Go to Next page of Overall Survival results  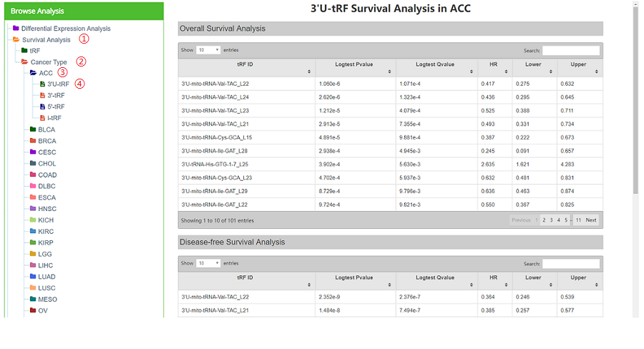pos(591,220)
